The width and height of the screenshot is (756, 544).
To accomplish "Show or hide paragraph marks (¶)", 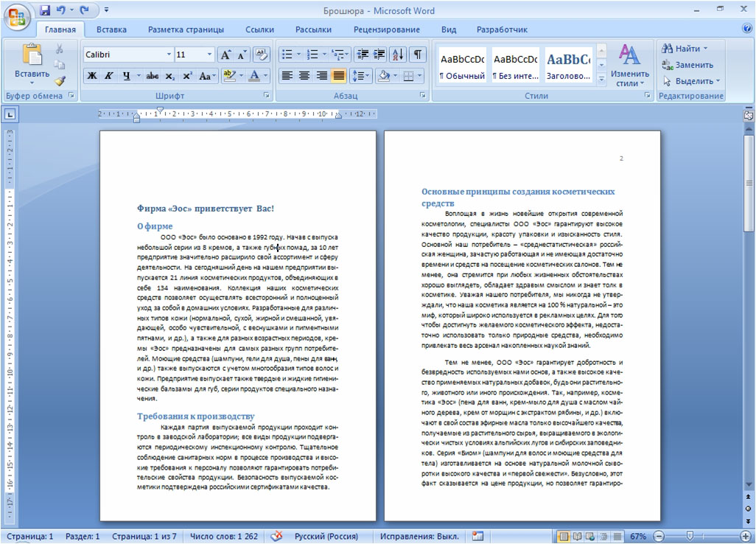I will click(418, 55).
